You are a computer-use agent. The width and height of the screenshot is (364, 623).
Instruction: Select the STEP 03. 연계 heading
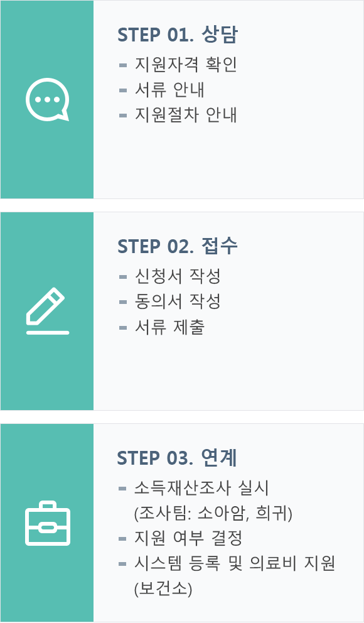[x=177, y=458]
